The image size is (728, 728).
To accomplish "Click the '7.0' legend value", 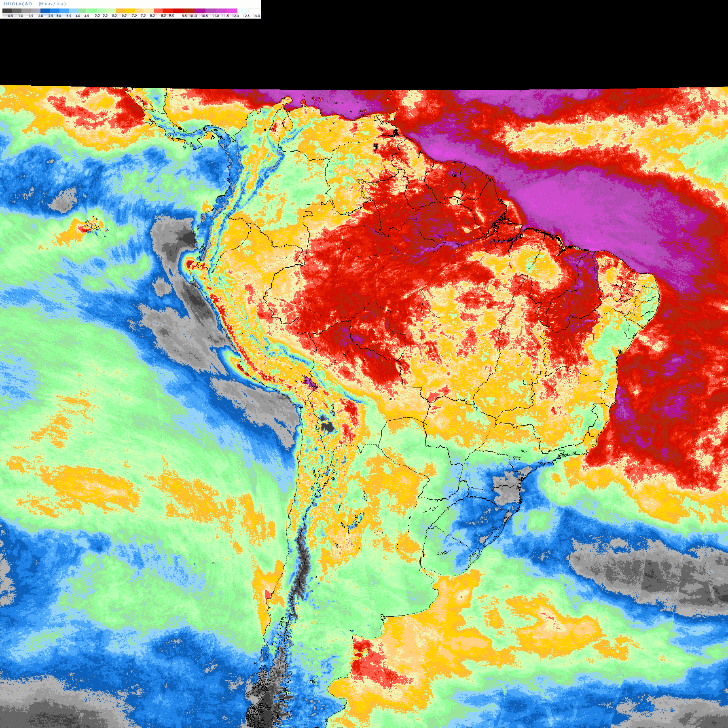I will [x=134, y=15].
